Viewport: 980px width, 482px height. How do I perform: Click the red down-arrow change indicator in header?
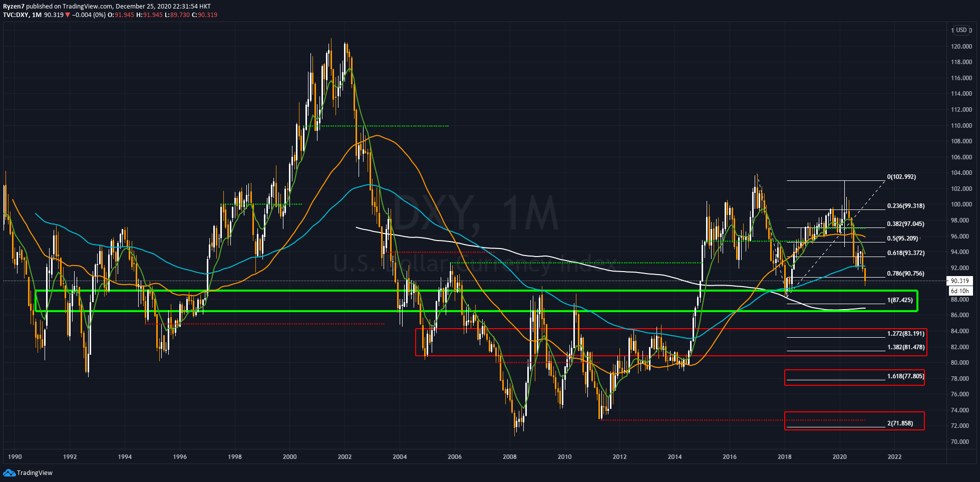tap(68, 15)
